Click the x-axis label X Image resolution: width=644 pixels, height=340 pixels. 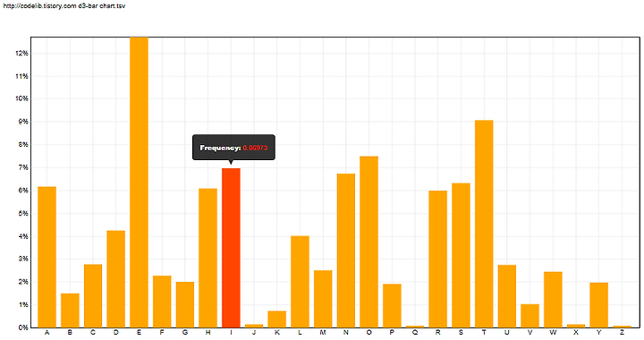pos(576,333)
